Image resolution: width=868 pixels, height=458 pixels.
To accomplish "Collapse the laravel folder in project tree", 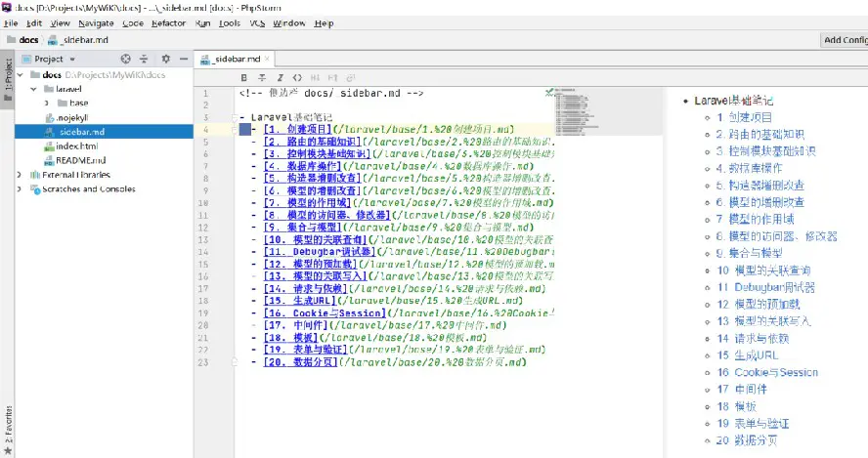I will coord(34,89).
